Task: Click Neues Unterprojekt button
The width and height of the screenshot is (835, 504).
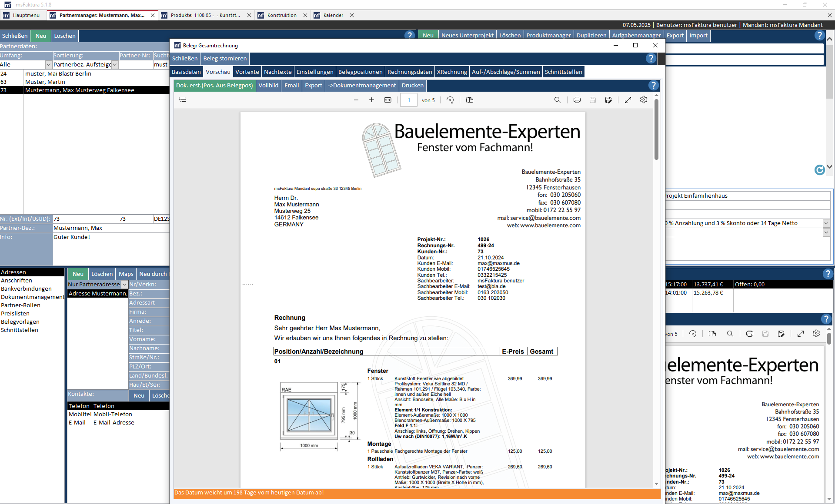Action: [x=468, y=35]
